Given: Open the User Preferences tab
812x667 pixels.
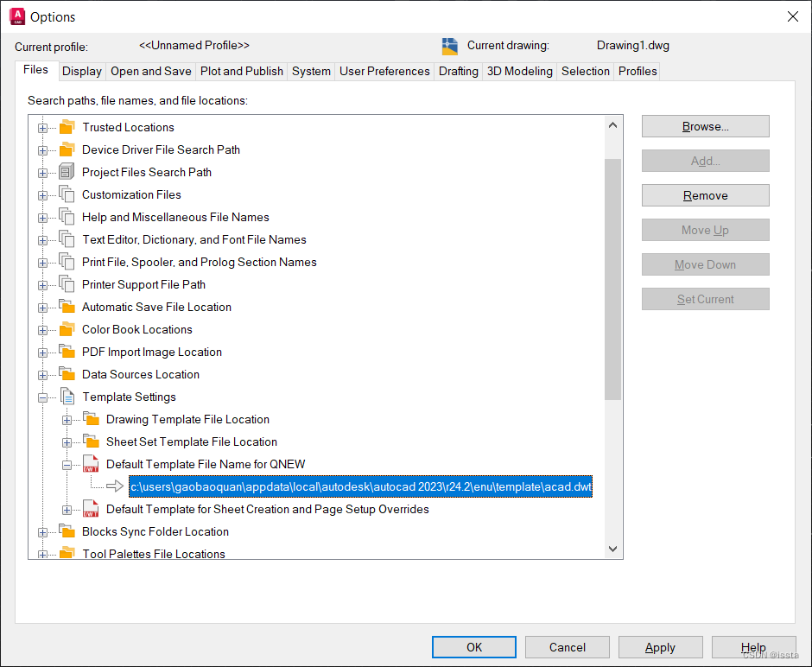Looking at the screenshot, I should pos(384,71).
